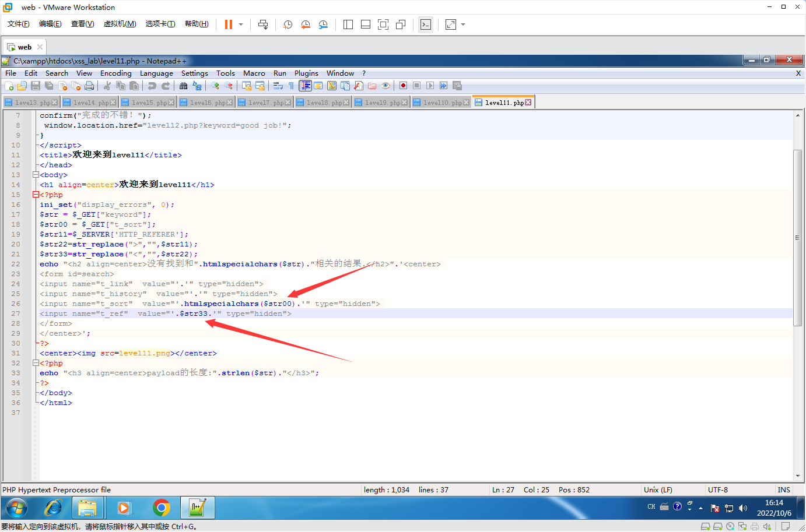The width and height of the screenshot is (806, 532).
Task: Click the Zoom In magnifier icon
Action: pyautogui.click(x=215, y=86)
